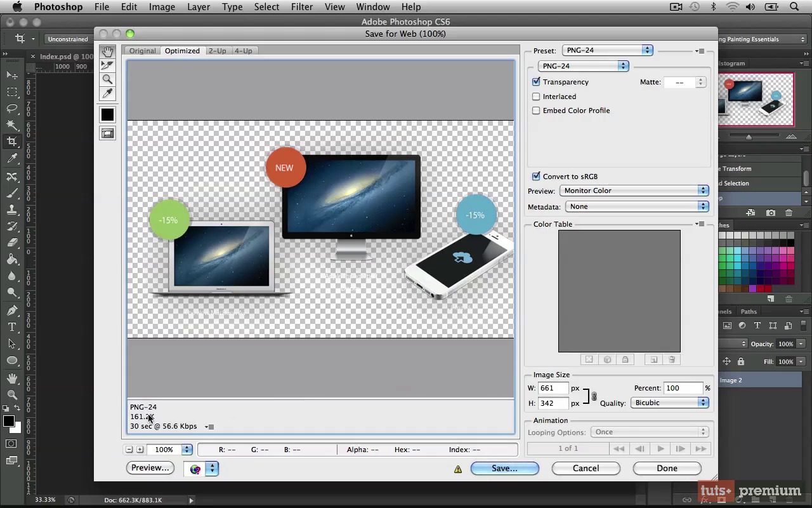Enable the Interlaced checkbox
The width and height of the screenshot is (812, 508).
[x=536, y=97]
